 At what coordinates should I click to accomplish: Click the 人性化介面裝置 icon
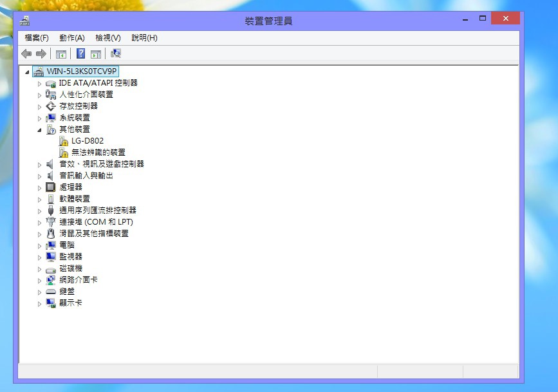tap(51, 95)
